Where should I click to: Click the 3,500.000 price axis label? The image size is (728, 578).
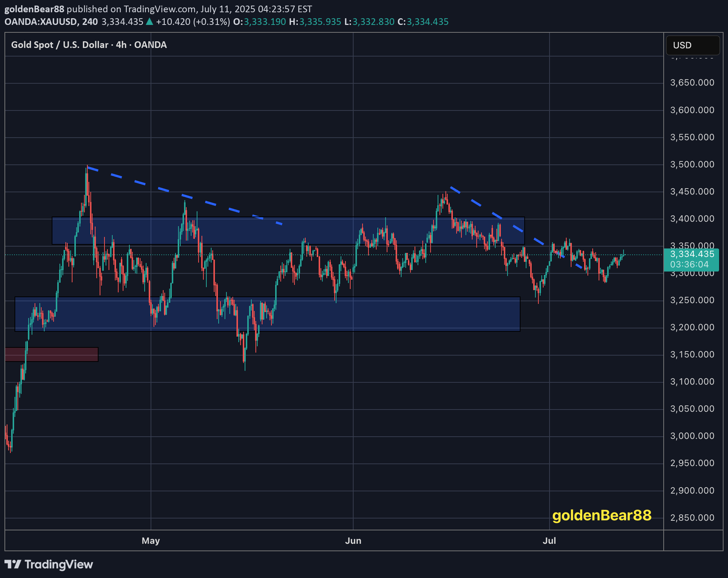pyautogui.click(x=692, y=164)
